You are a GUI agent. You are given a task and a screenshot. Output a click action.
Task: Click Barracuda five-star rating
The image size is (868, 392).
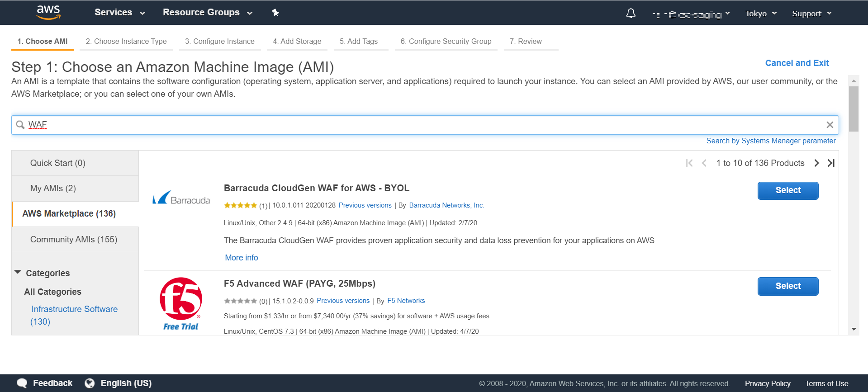(240, 205)
